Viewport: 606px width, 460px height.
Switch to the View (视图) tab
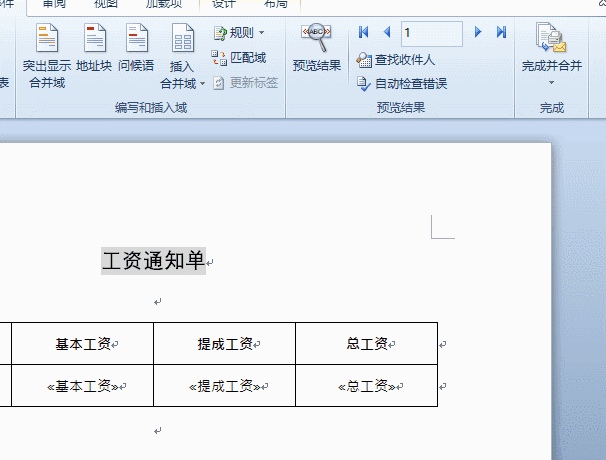pyautogui.click(x=106, y=4)
